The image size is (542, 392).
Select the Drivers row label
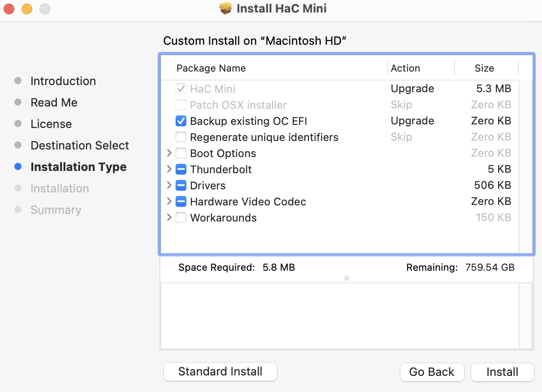point(208,186)
